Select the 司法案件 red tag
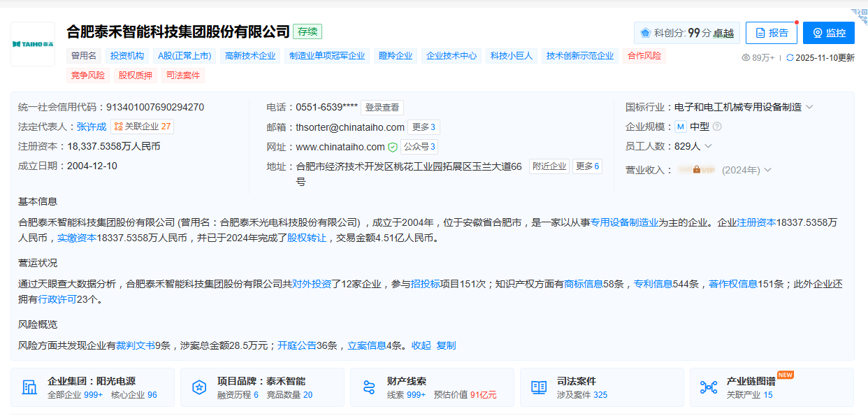Image resolution: width=868 pixels, height=416 pixels. (x=183, y=76)
